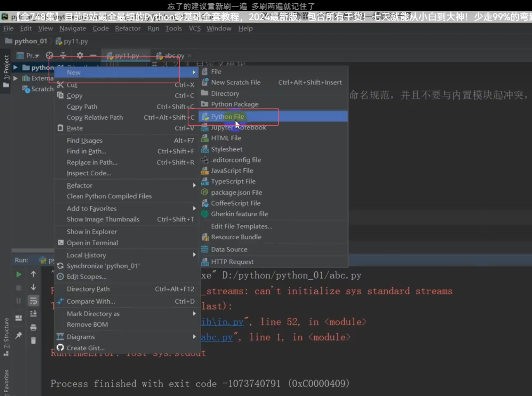Open io.py line 52 traceback link
Screen dimensions: 532x396
223,321
